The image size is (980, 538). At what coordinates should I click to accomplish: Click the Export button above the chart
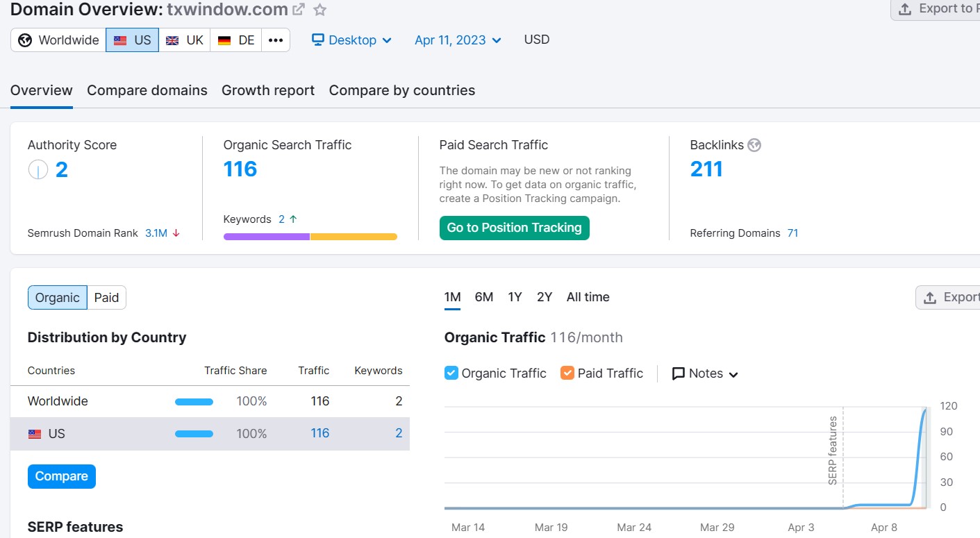(949, 297)
